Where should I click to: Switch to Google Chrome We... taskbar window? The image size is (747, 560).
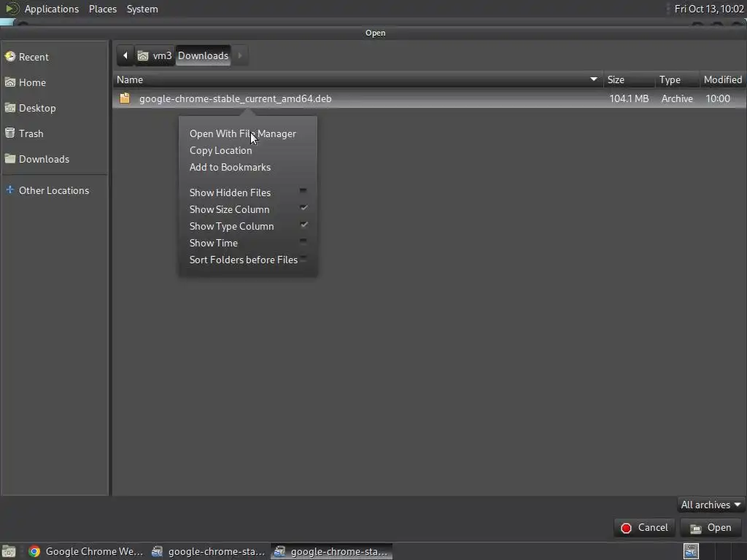tap(86, 551)
